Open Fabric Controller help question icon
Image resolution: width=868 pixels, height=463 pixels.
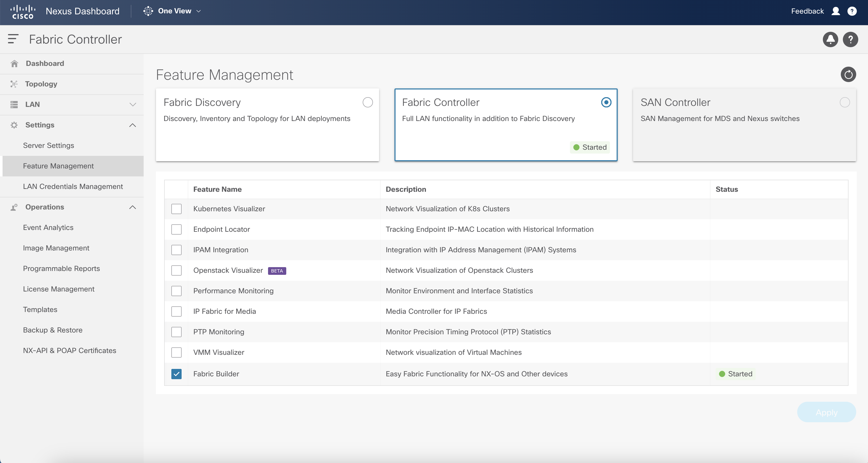pyautogui.click(x=851, y=39)
